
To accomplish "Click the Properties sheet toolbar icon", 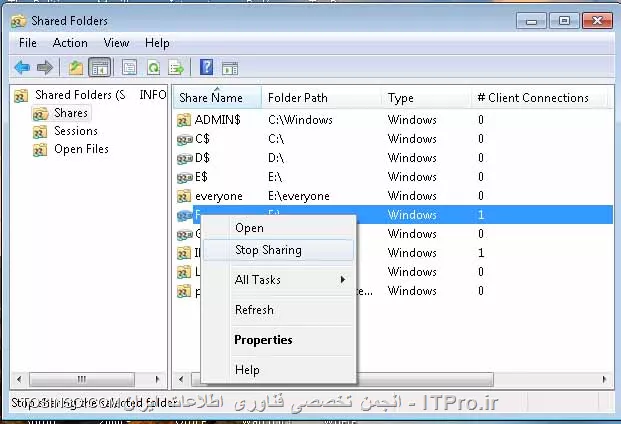I will (x=130, y=68).
